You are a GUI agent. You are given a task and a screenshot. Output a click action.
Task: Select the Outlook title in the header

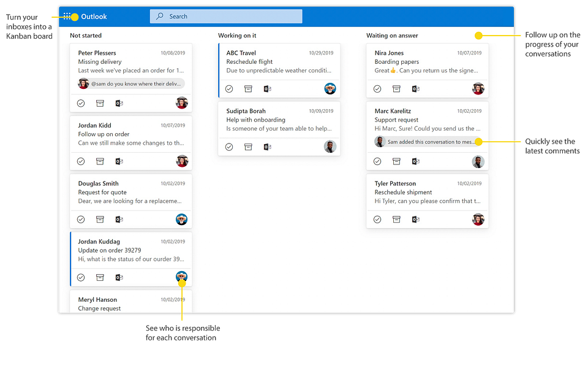(x=94, y=17)
